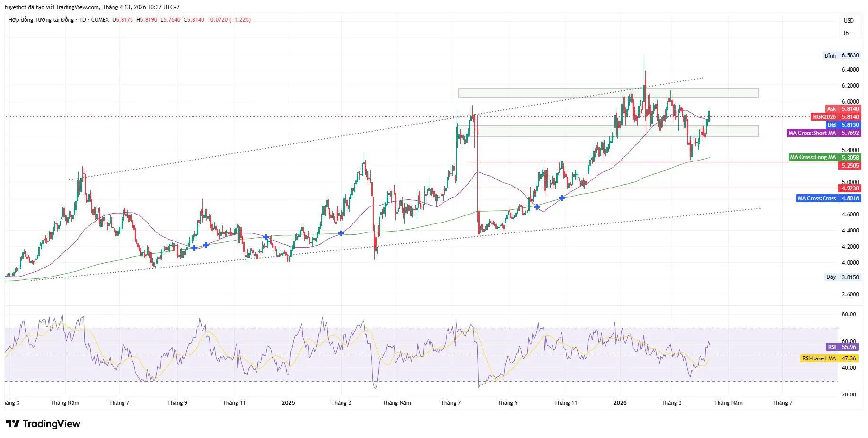Click the 2026 label on time axis

click(x=620, y=403)
